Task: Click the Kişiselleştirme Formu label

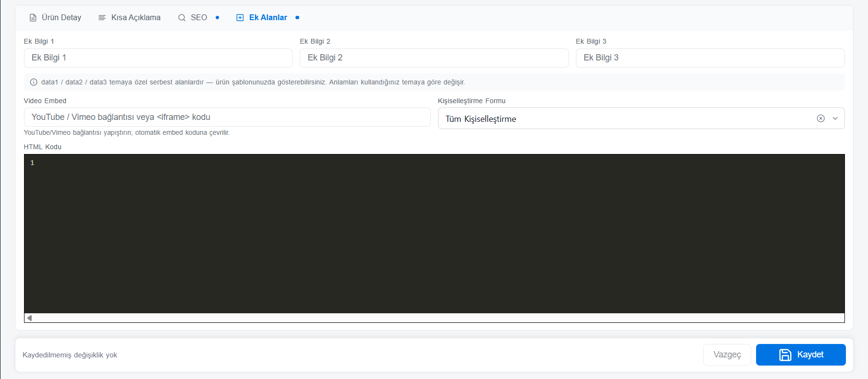Action: pos(472,101)
